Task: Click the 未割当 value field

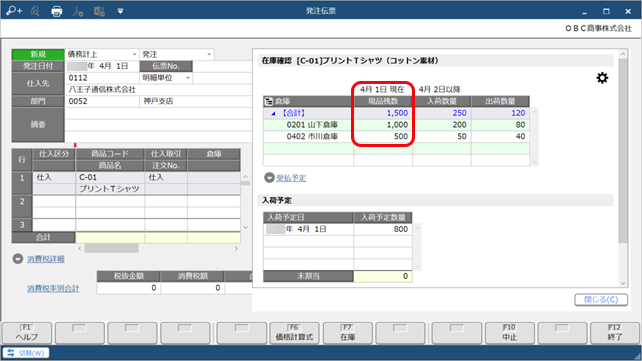Action: 383,276
